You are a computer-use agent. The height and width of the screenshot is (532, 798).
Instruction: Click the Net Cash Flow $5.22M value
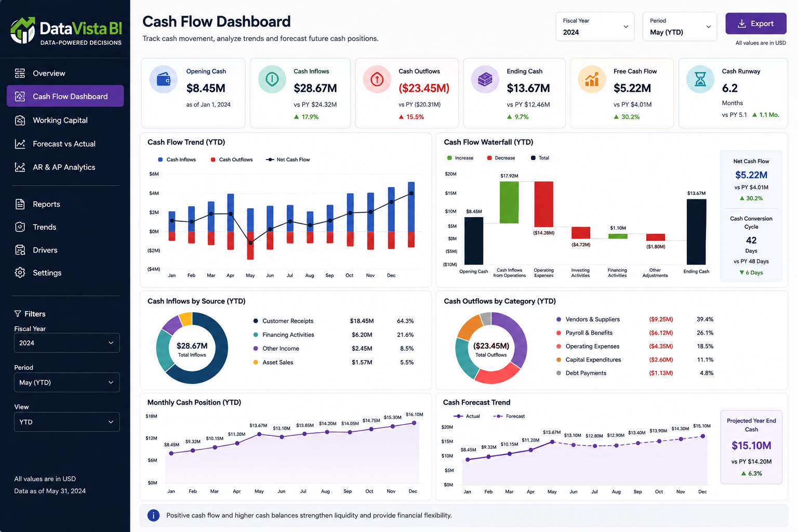[x=751, y=175]
